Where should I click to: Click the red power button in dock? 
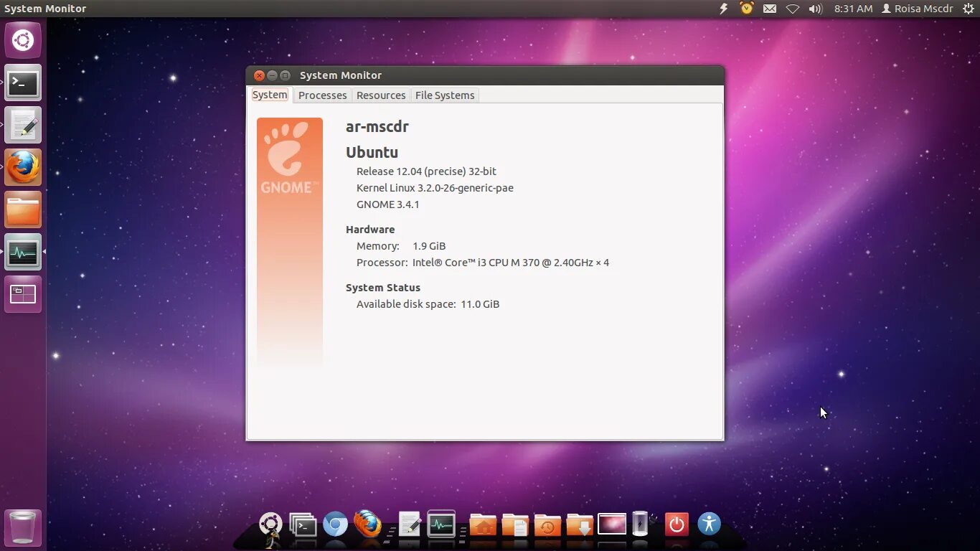pyautogui.click(x=677, y=524)
